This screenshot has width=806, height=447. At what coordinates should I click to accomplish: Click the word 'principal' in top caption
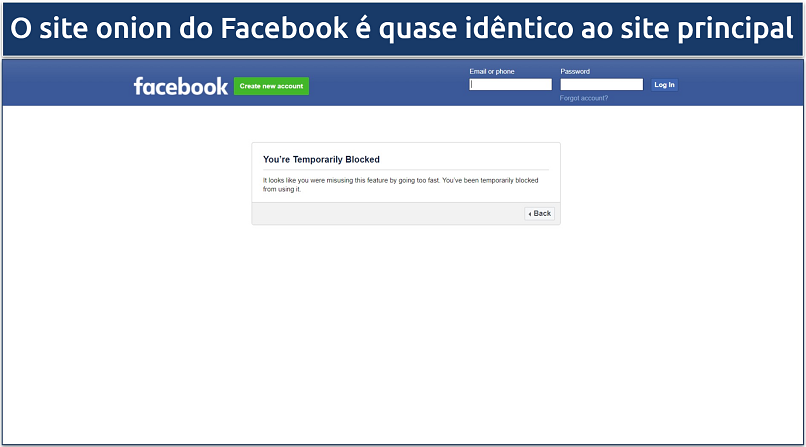pyautogui.click(x=736, y=29)
